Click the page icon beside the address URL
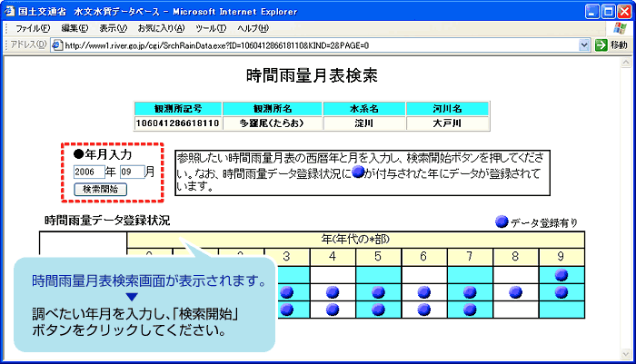This screenshot has height=364, width=636. pyautogui.click(x=57, y=44)
